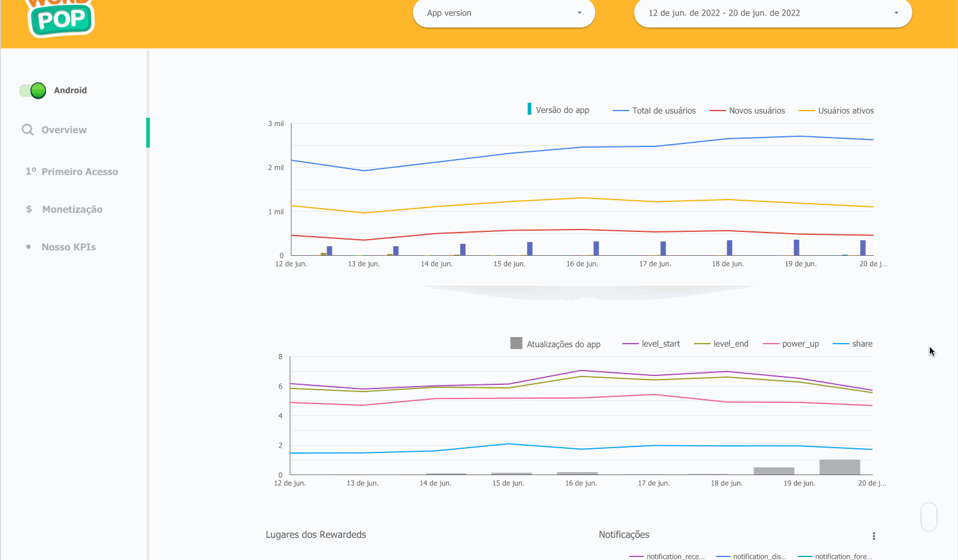
Task: Open the App version dropdown
Action: click(x=504, y=13)
